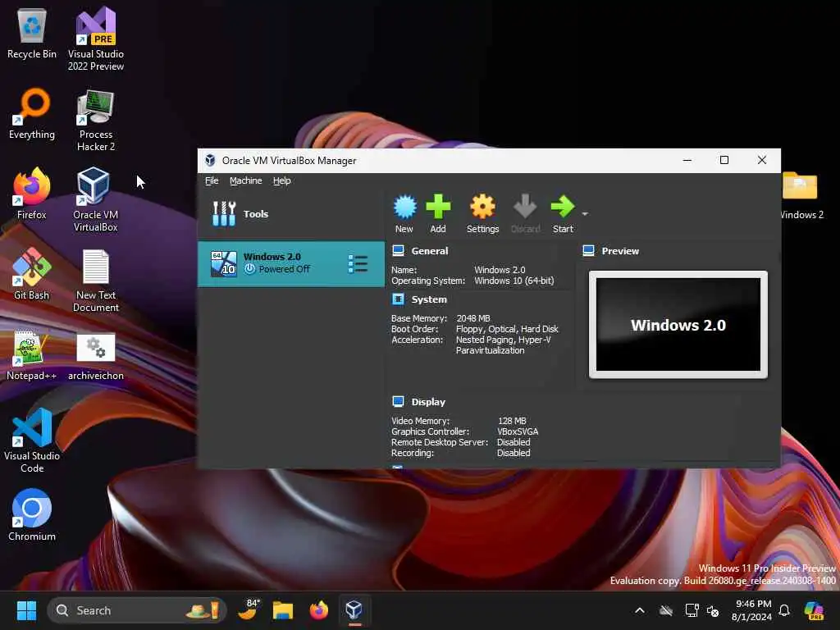Click the archiveichon desktop file
Image resolution: width=840 pixels, height=630 pixels.
(x=96, y=356)
